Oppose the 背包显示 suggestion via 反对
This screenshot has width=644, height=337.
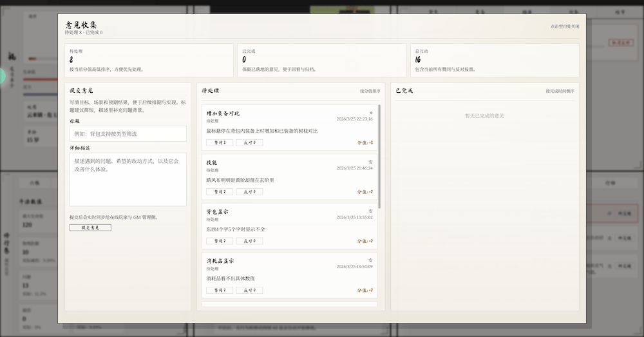[249, 241]
